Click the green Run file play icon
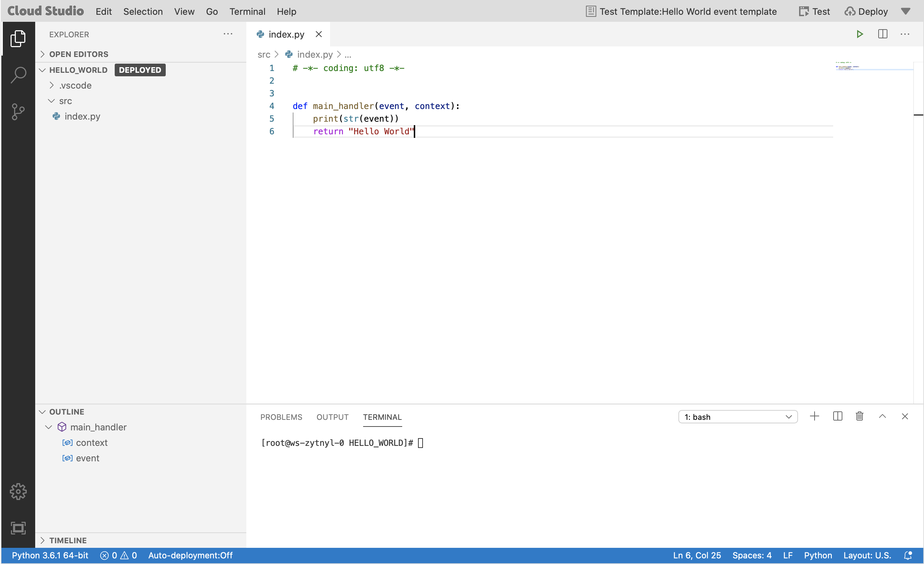Image resolution: width=924 pixels, height=564 pixels. (860, 34)
